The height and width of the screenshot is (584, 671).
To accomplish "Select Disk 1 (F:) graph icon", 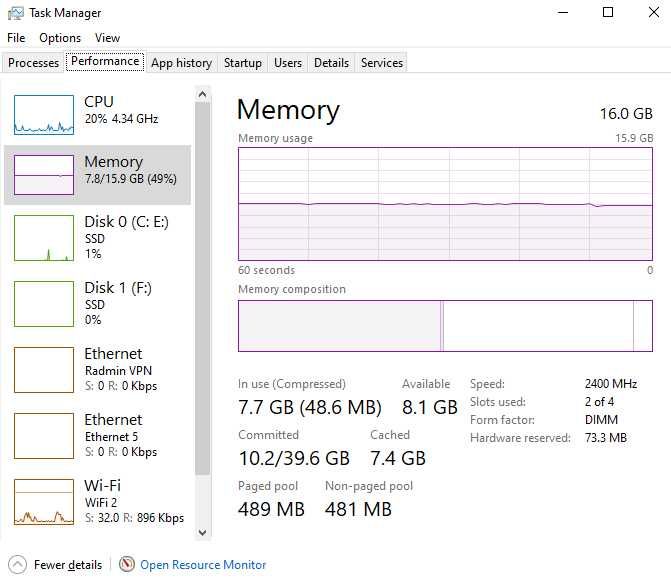I will point(44,303).
